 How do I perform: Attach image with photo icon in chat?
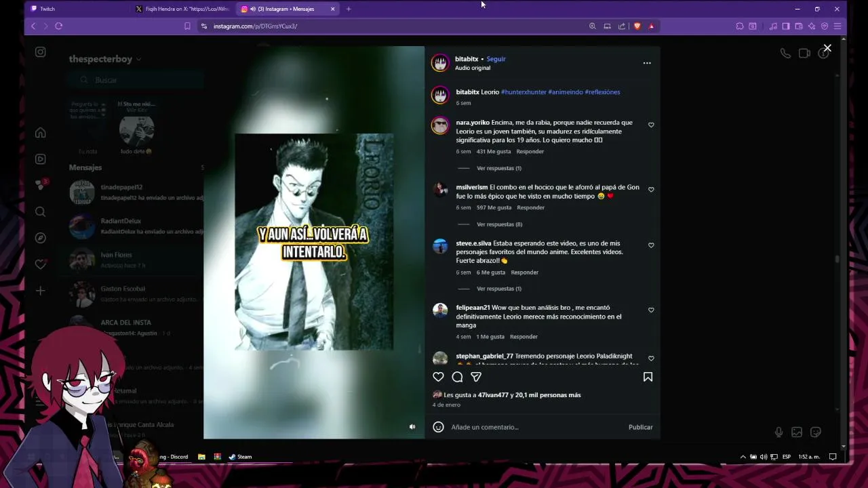coord(797,432)
